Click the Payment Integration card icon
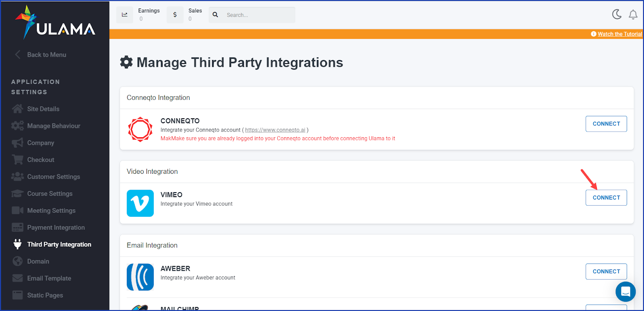This screenshot has width=644, height=311. point(17,227)
